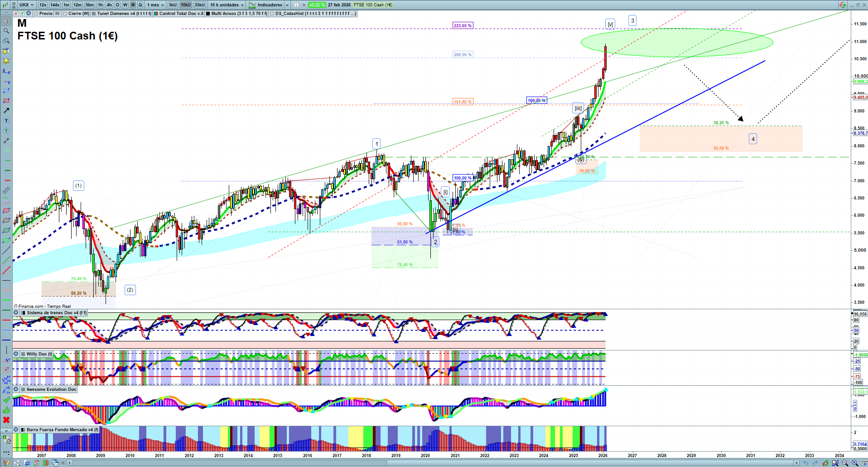The image size is (868, 467).
Task: Toggle the Cierre (W) checkbox
Action: (65, 14)
